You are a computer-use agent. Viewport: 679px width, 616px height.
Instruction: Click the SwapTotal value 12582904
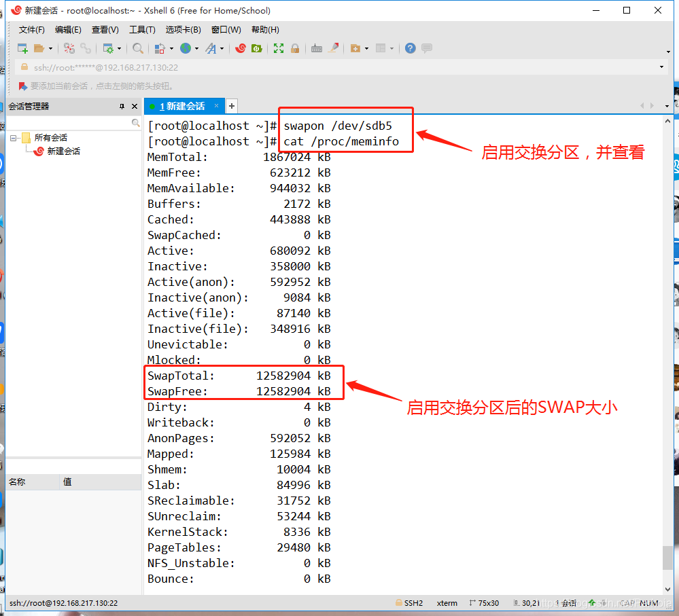click(x=283, y=376)
